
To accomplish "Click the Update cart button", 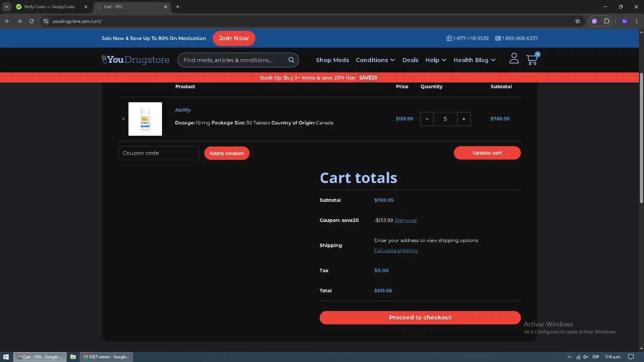I will (x=487, y=153).
